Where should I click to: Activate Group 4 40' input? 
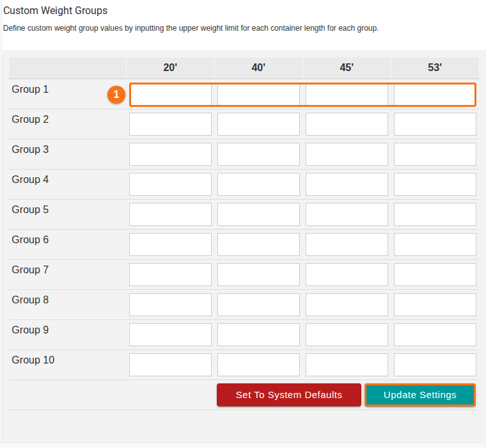pos(258,184)
